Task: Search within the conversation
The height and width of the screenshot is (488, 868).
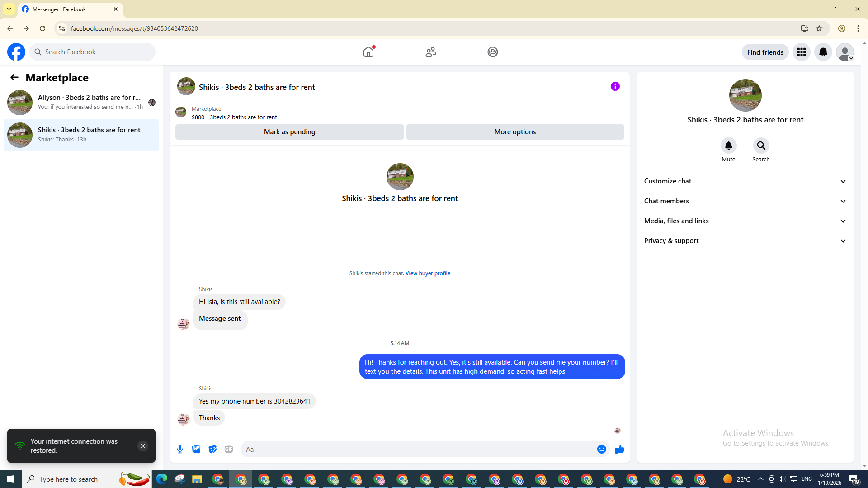Action: pos(761,146)
